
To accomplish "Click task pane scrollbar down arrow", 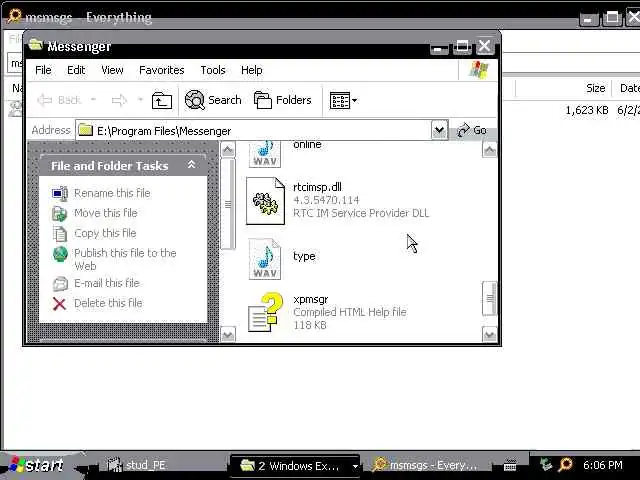I will (228, 335).
